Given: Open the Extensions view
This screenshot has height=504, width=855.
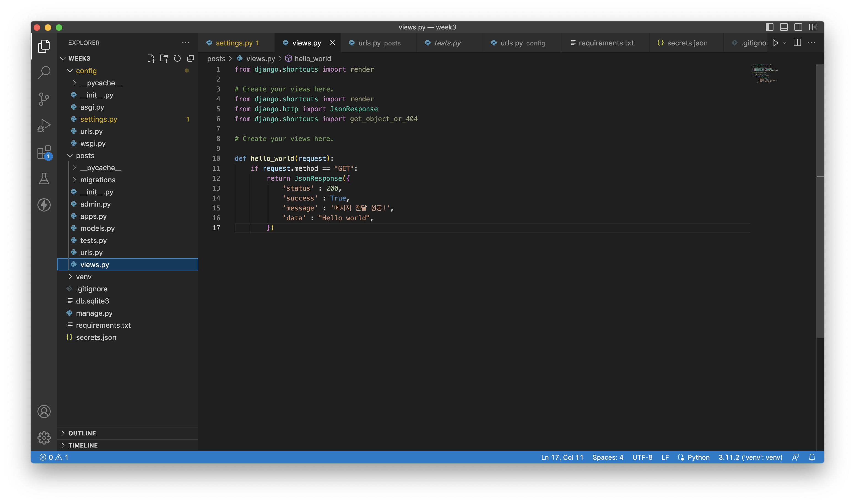Looking at the screenshot, I should (x=44, y=153).
